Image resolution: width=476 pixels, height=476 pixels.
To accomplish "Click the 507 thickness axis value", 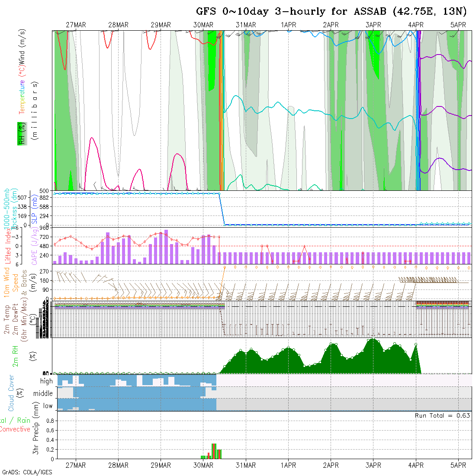I will click(22, 198).
